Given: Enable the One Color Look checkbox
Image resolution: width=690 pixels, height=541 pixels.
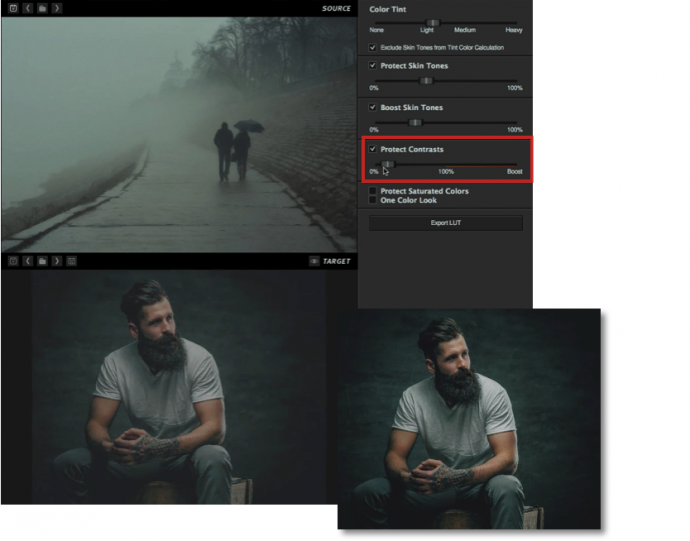Looking at the screenshot, I should (373, 200).
